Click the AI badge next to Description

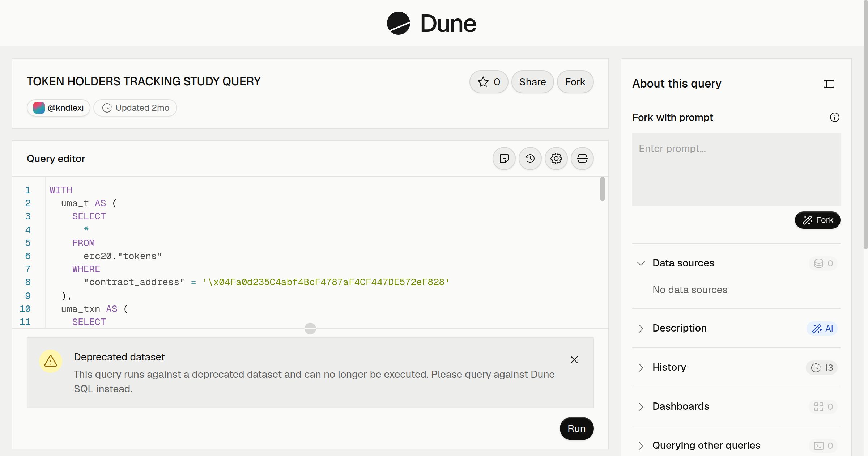(x=822, y=329)
